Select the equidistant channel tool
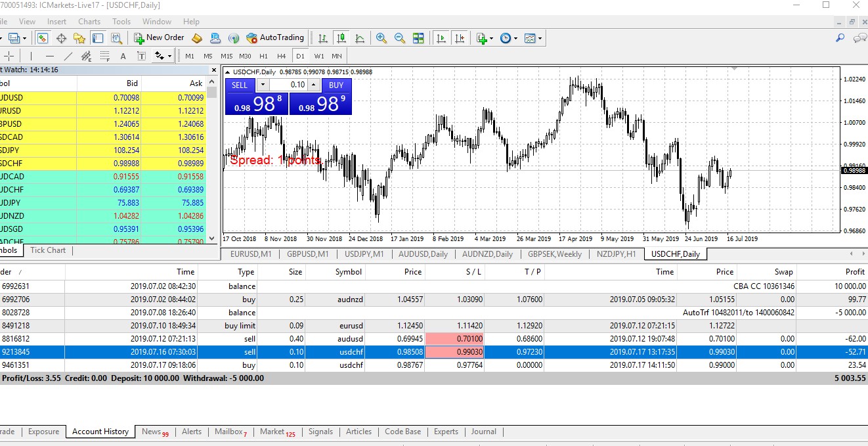The height and width of the screenshot is (446, 868). click(86, 56)
